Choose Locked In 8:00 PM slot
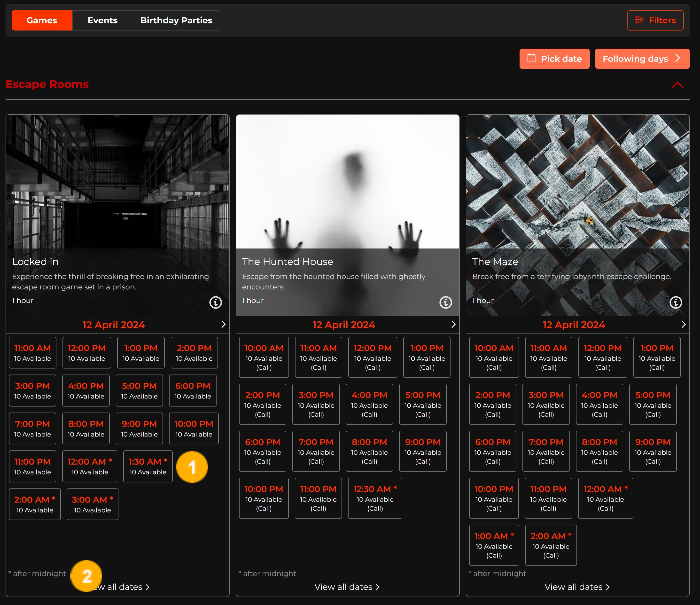The width and height of the screenshot is (700, 605). (x=86, y=429)
